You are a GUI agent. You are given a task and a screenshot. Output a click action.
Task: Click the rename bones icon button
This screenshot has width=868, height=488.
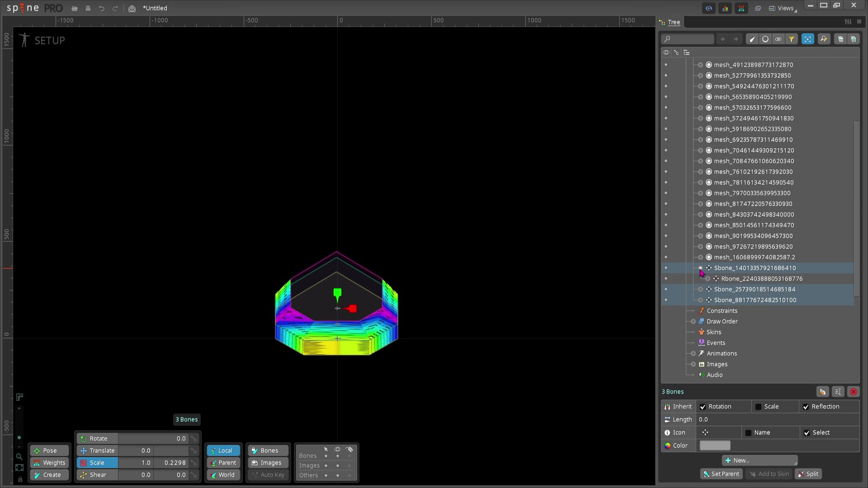(838, 392)
